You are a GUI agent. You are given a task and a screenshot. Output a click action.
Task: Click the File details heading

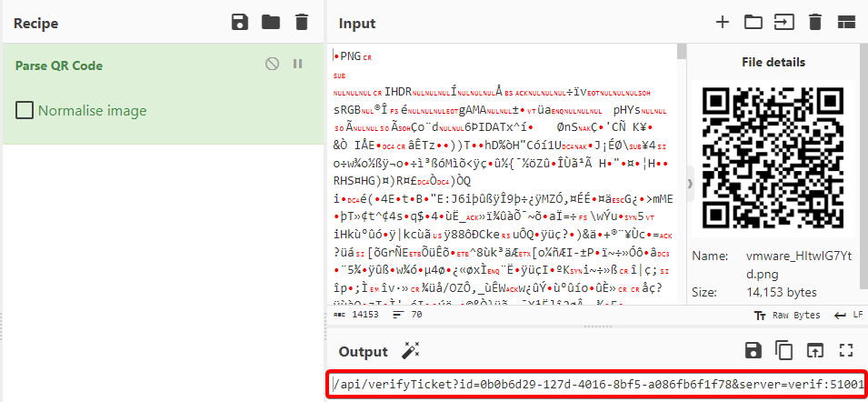773,62
